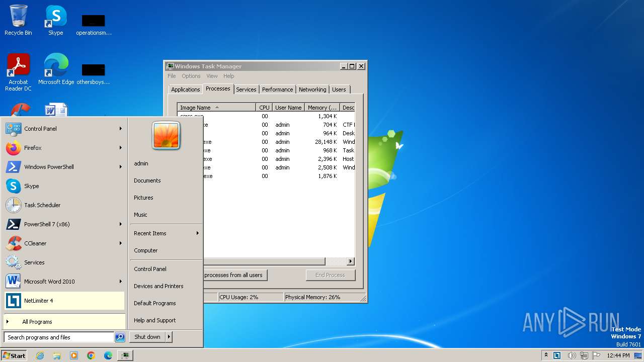Sort by User Name column
The height and width of the screenshot is (362, 644).
(x=289, y=108)
